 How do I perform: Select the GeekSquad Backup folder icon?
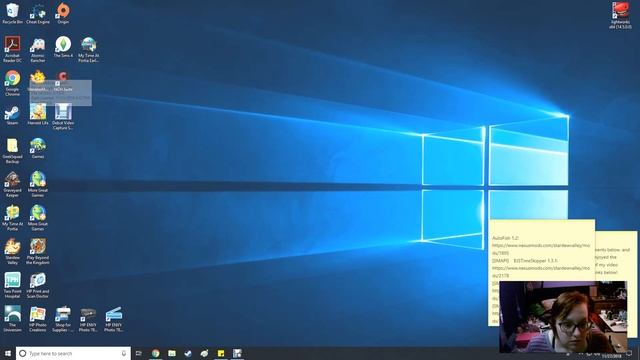(x=12, y=151)
